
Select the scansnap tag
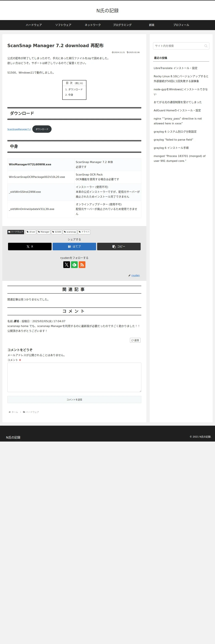click(x=70, y=232)
